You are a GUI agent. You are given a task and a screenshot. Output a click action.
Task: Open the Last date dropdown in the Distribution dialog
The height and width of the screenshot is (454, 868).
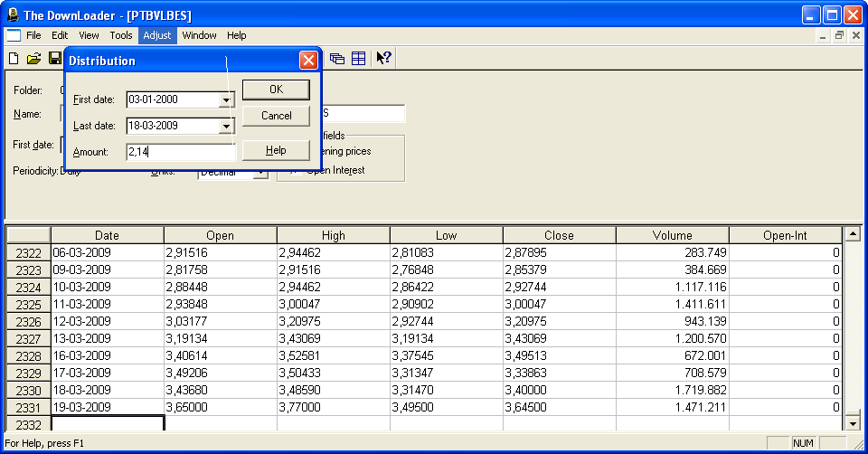click(x=226, y=127)
